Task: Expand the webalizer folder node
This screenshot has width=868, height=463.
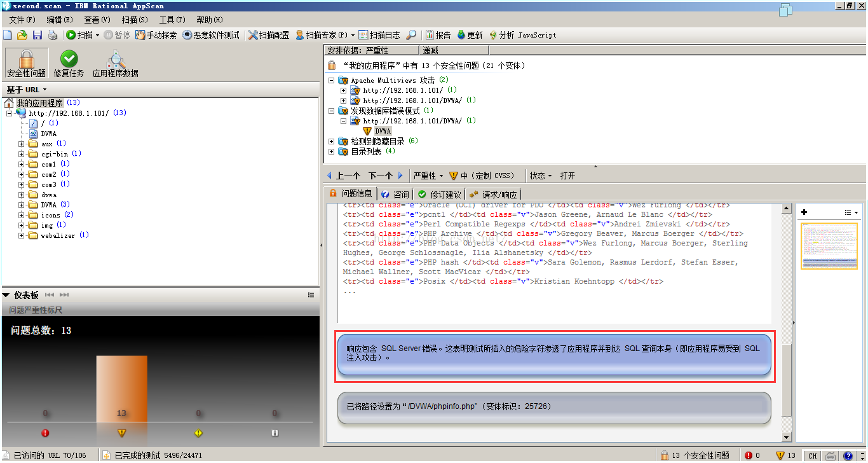Action: (x=22, y=235)
